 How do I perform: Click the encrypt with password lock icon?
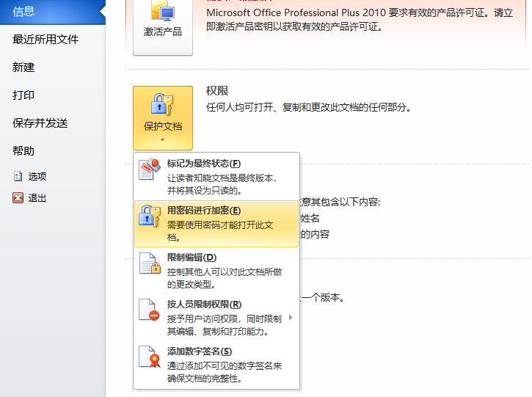coord(150,216)
